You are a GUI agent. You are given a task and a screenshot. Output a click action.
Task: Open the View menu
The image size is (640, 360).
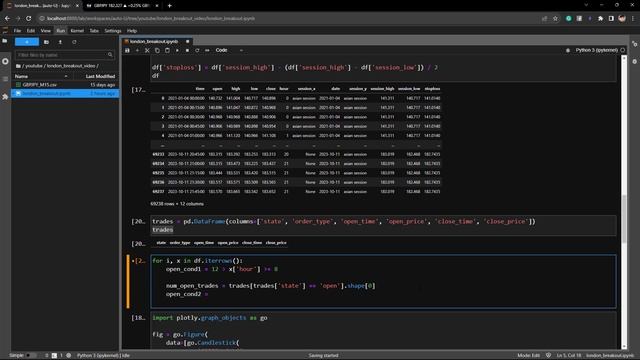(45, 31)
